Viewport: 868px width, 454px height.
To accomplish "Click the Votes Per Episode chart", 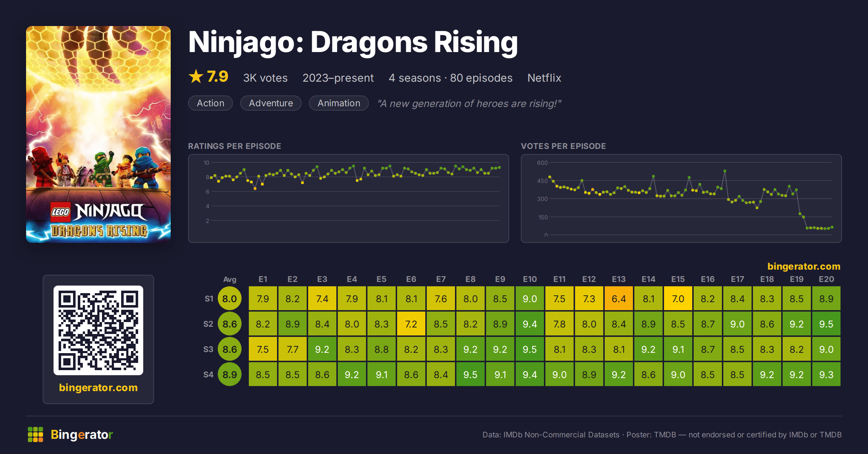I will [x=681, y=198].
